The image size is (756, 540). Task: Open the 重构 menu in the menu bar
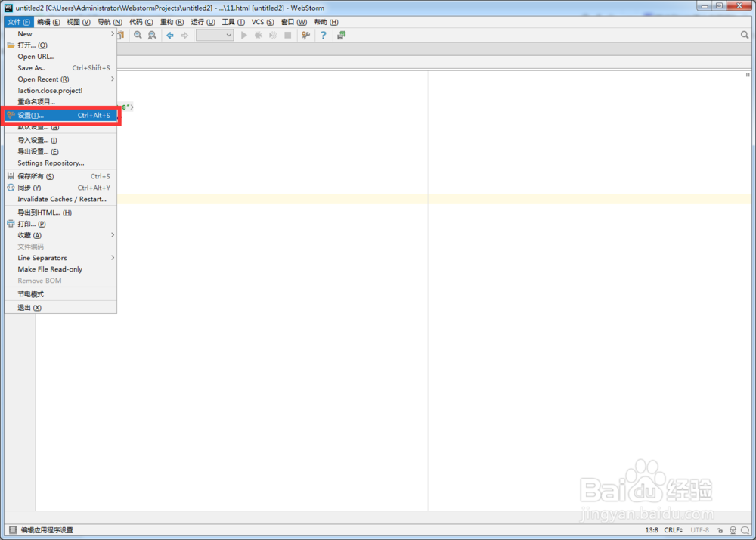(x=172, y=22)
